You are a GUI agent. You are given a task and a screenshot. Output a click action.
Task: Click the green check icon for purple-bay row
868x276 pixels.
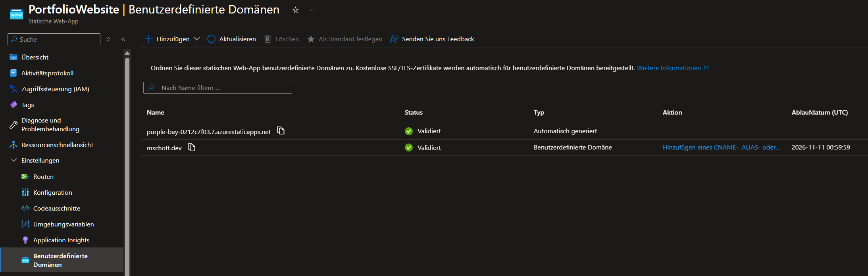409,131
